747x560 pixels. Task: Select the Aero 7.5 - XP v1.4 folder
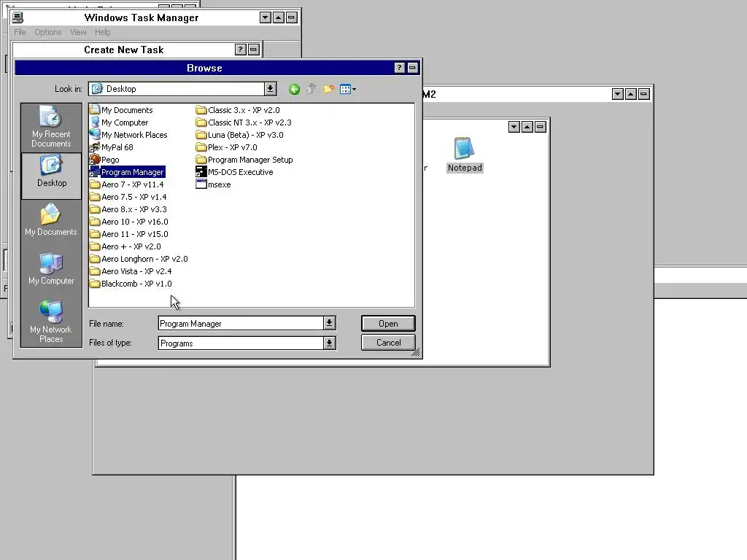(x=128, y=197)
